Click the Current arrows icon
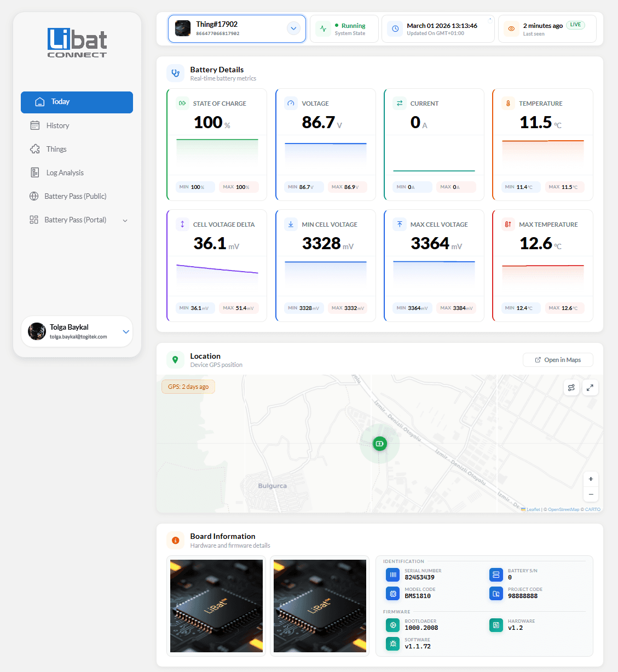The width and height of the screenshot is (618, 672). [x=400, y=103]
